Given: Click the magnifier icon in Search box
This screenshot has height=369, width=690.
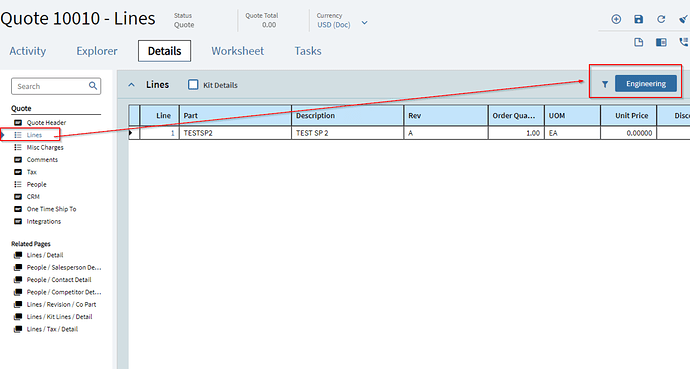Looking at the screenshot, I should tap(93, 86).
